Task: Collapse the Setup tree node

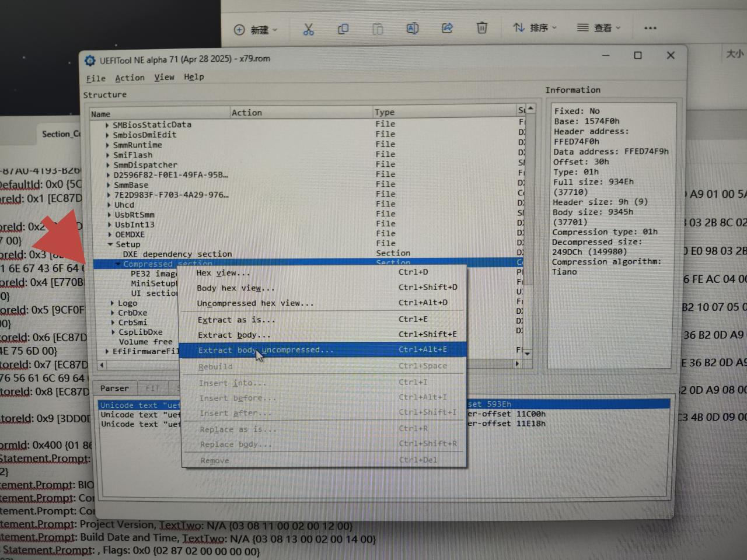Action: pos(110,244)
